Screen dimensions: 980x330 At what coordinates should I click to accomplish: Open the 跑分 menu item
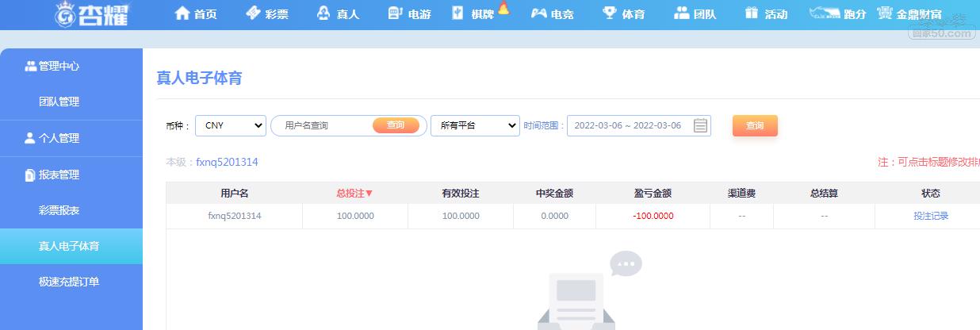837,13
